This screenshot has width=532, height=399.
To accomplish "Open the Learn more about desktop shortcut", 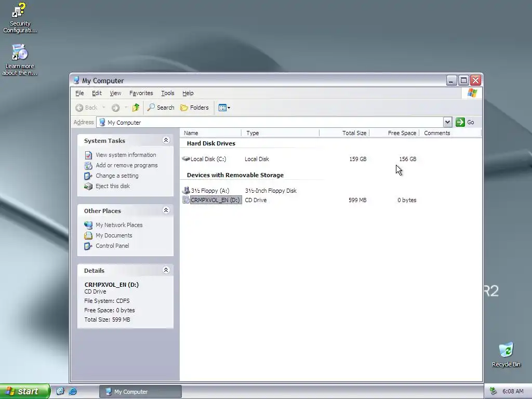I will point(19,60).
